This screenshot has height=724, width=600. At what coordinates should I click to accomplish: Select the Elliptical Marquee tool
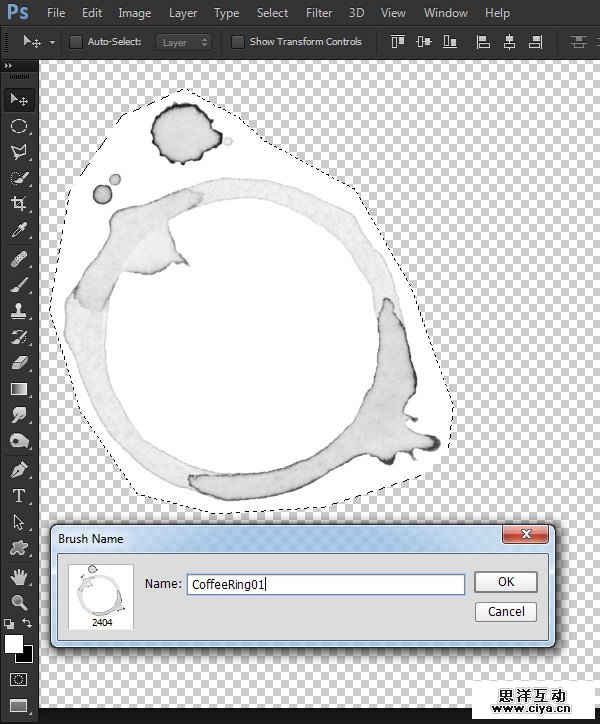[x=19, y=126]
